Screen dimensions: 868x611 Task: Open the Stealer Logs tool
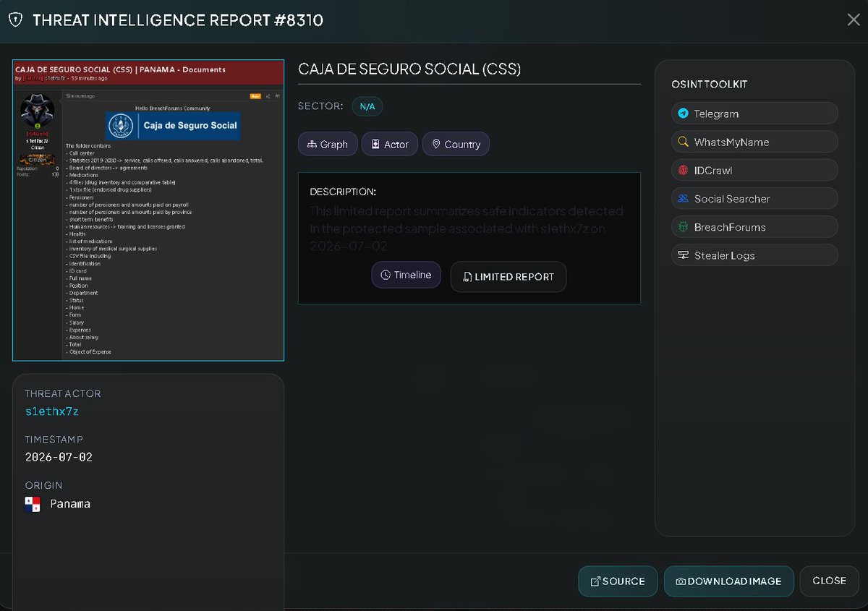click(754, 255)
